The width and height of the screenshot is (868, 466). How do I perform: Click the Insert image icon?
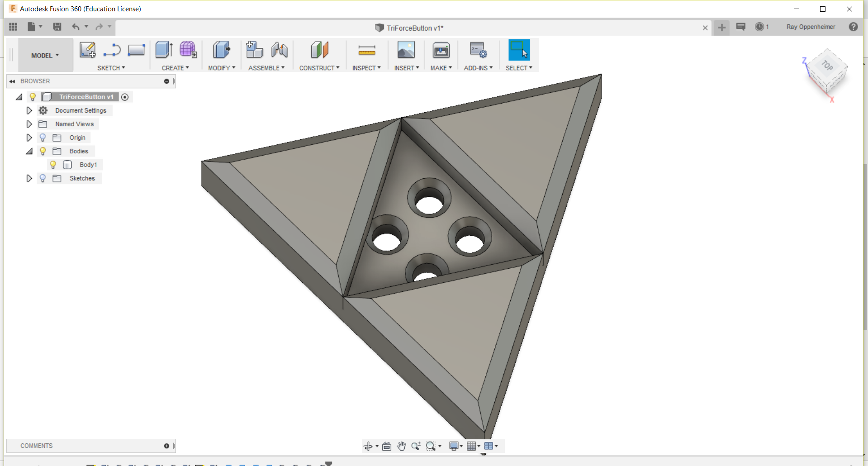coord(406,50)
